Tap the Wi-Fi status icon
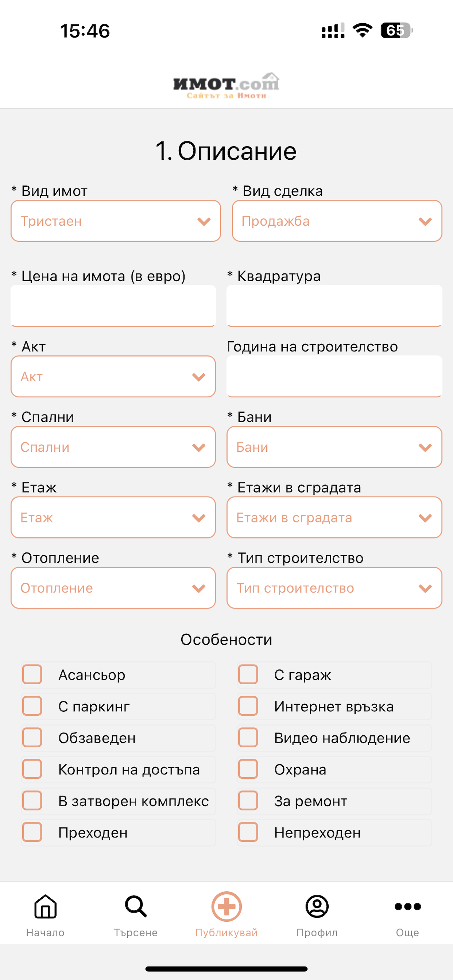This screenshot has height=980, width=453. click(x=363, y=30)
